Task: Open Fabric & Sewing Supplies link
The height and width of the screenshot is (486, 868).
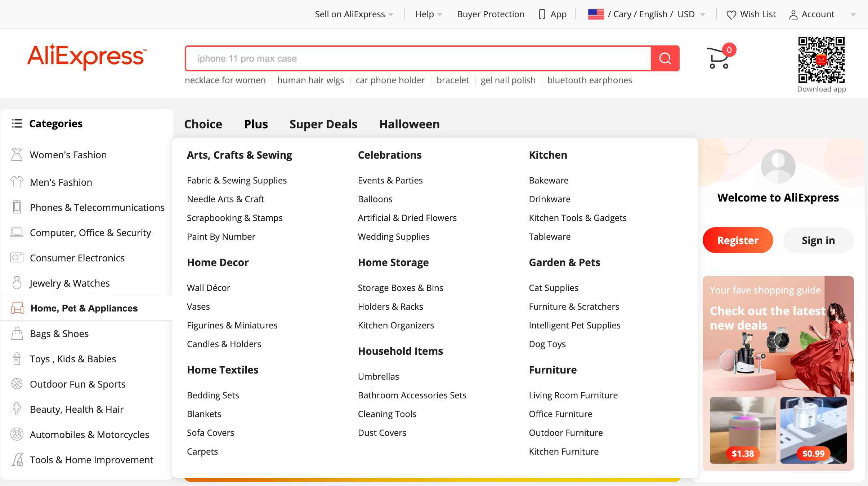Action: tap(237, 180)
